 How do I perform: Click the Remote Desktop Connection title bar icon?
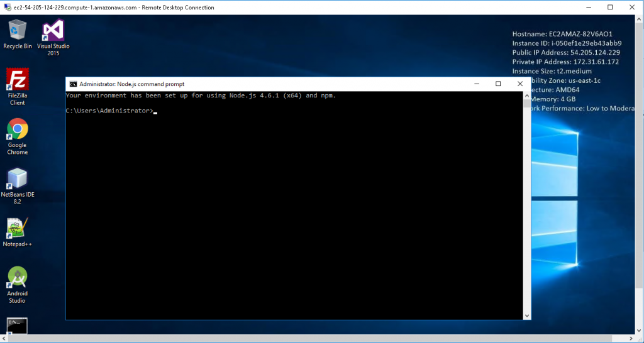tap(6, 8)
